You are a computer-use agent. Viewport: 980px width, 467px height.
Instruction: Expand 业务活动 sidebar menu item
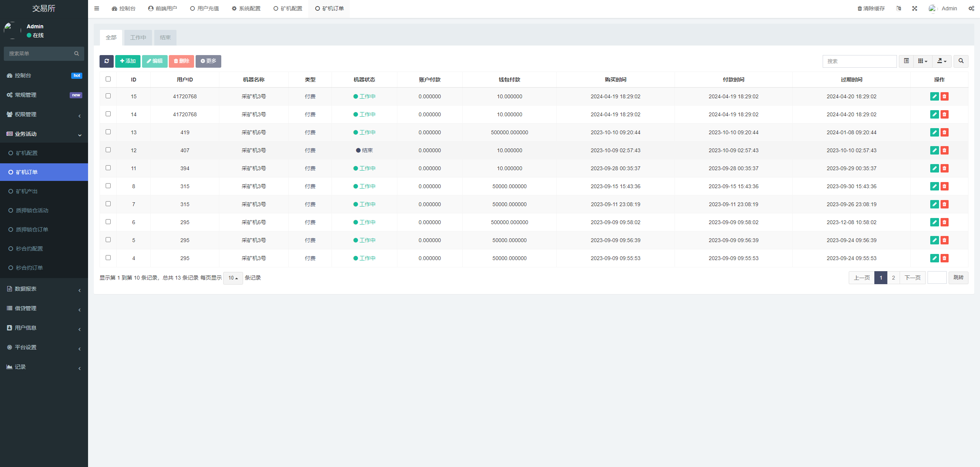coord(44,133)
